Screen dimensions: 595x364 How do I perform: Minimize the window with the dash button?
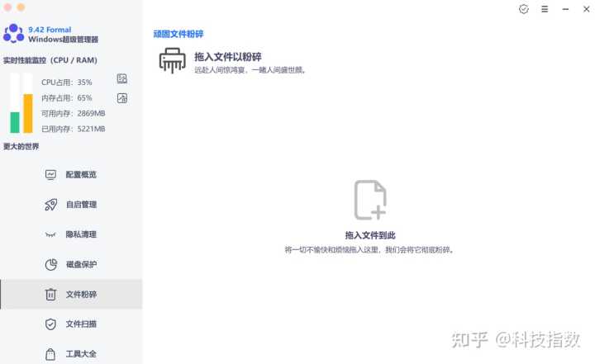point(565,9)
